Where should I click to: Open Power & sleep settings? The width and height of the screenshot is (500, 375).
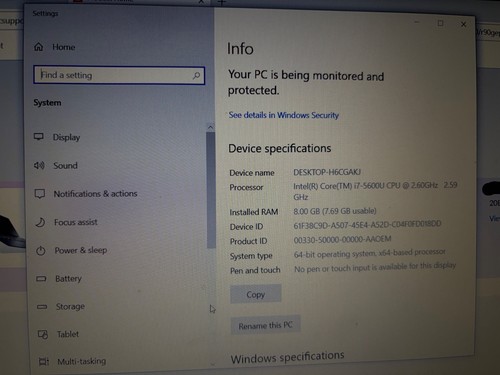pyautogui.click(x=81, y=250)
